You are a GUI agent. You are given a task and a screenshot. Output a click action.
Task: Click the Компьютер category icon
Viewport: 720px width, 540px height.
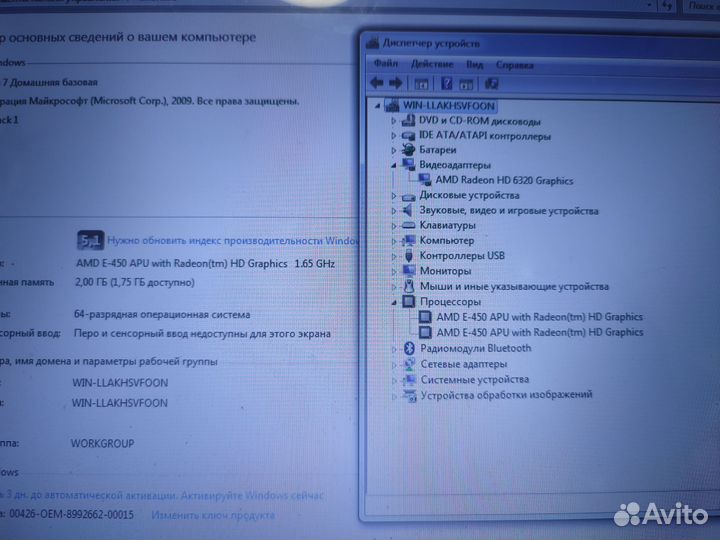click(408, 240)
